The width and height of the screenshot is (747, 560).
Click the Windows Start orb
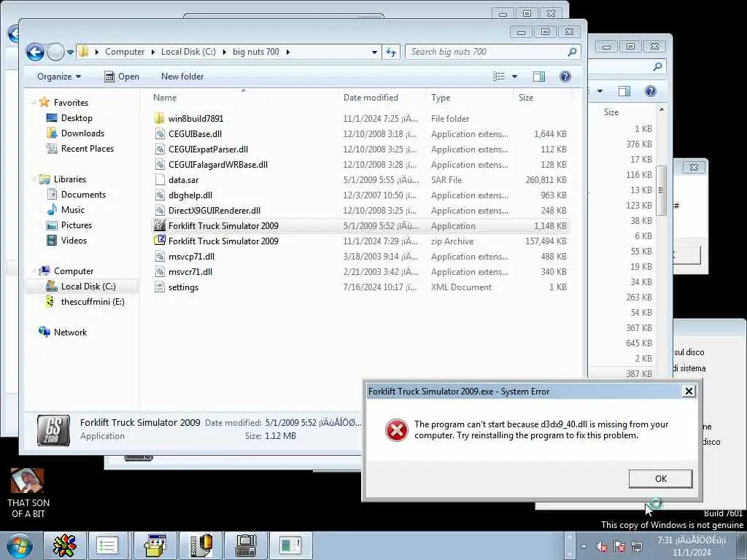tap(19, 545)
